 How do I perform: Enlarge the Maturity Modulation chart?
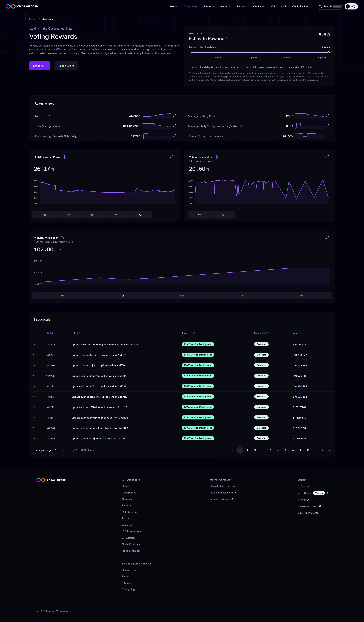pos(327,237)
